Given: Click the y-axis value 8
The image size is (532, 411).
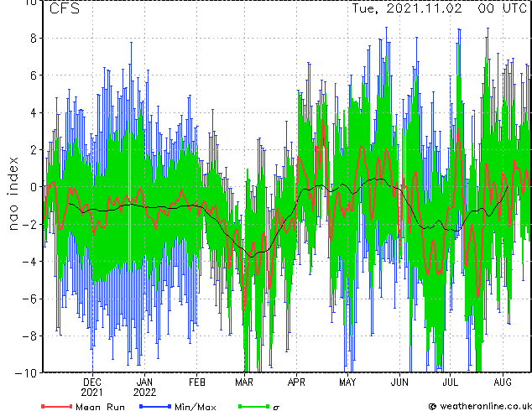Looking at the screenshot, I should pos(34,39).
